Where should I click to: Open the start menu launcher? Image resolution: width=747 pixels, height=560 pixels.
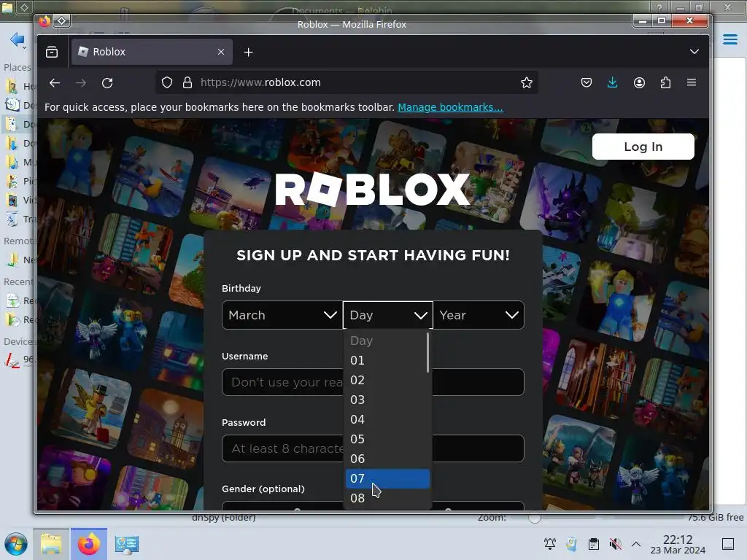[16, 544]
